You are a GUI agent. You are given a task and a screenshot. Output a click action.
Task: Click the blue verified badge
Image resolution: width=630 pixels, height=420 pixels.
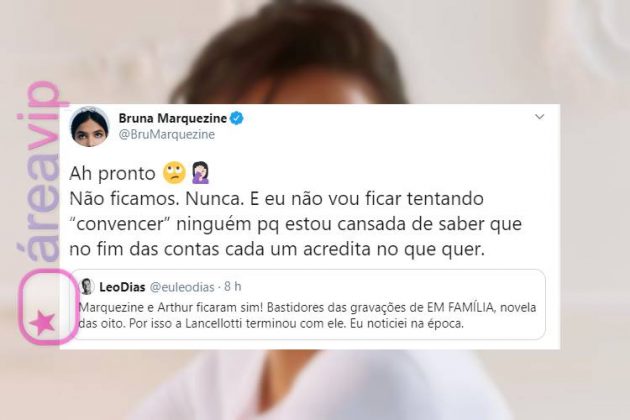[237, 118]
